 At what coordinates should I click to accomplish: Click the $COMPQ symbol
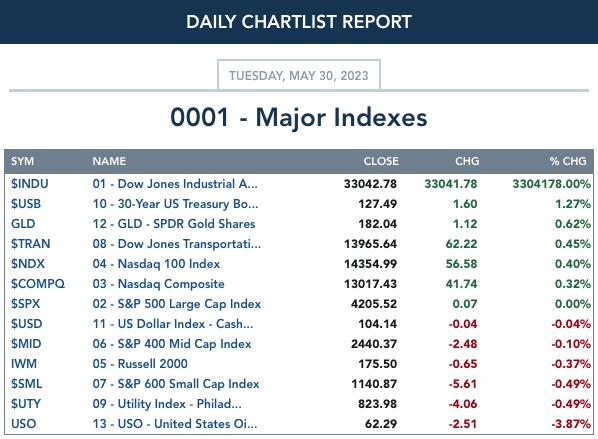38,284
